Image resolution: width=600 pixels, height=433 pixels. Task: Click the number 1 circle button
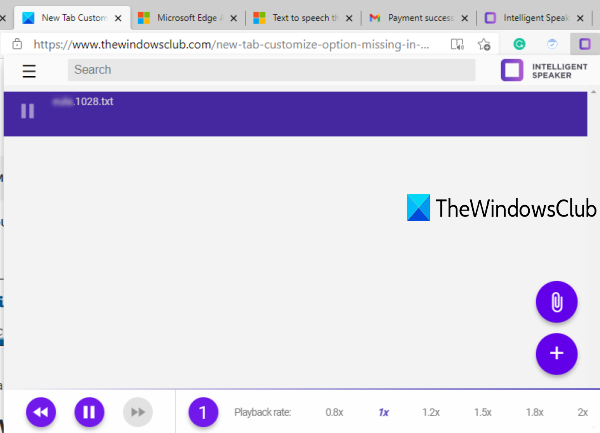click(203, 412)
